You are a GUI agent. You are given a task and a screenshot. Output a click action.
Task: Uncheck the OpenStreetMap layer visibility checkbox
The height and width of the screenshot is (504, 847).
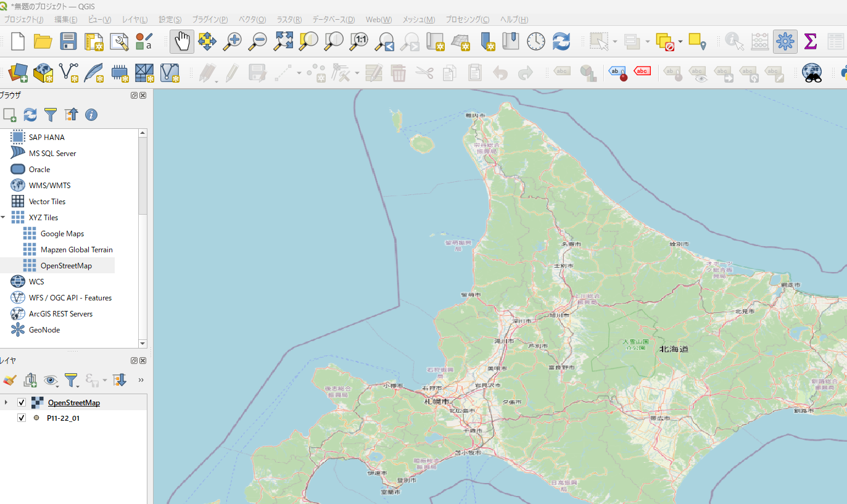point(22,402)
